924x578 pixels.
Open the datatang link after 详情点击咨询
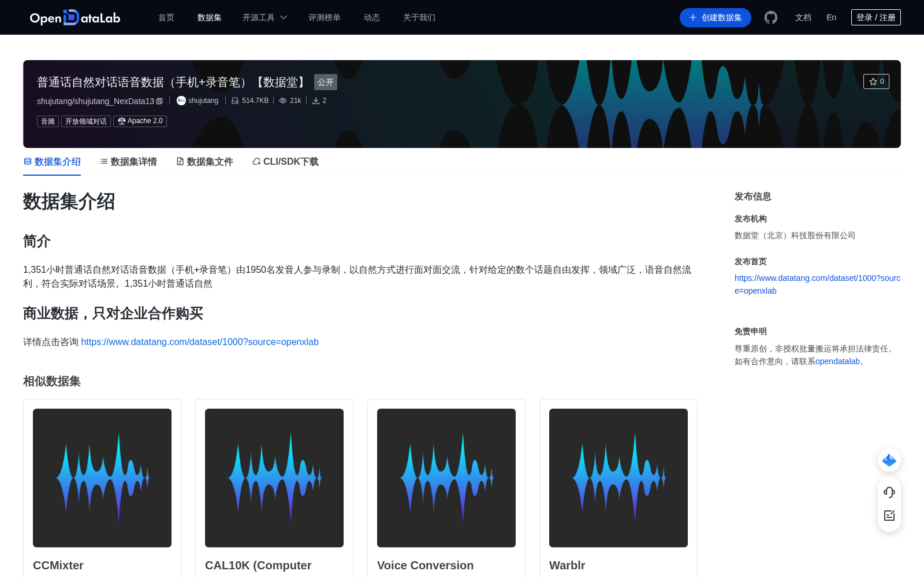click(x=200, y=342)
